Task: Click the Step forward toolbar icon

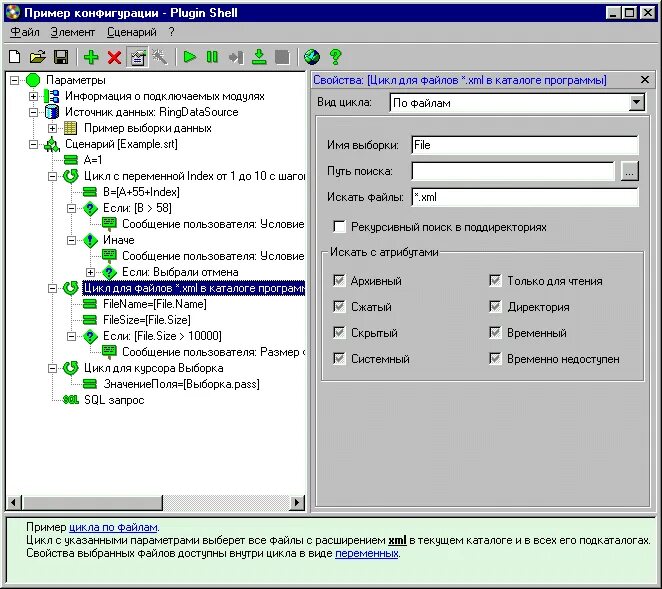Action: 236,57
